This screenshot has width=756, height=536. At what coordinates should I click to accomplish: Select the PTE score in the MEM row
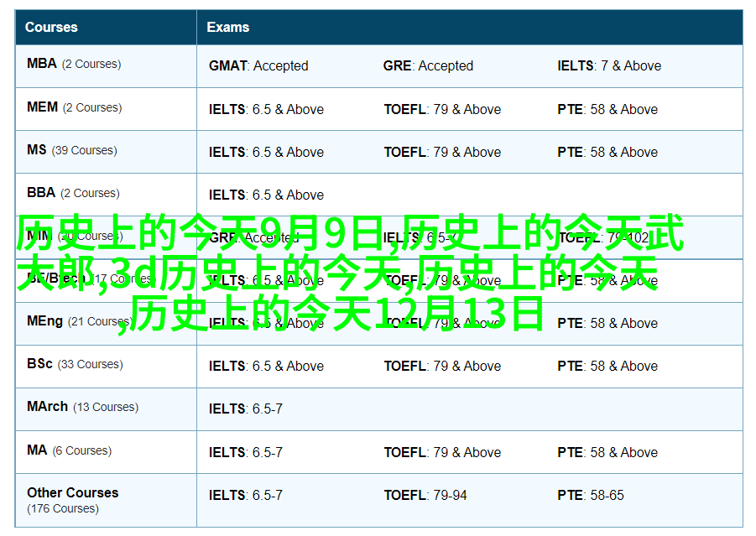coord(607,109)
